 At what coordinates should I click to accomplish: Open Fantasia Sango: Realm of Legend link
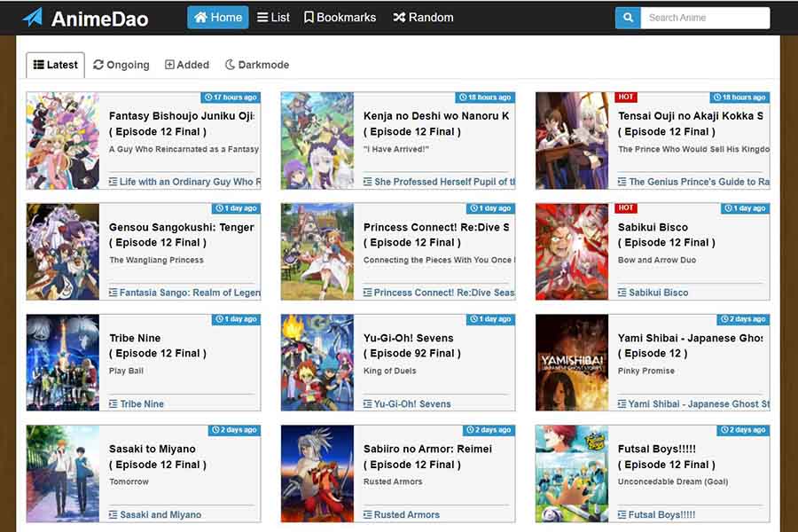coord(184,293)
